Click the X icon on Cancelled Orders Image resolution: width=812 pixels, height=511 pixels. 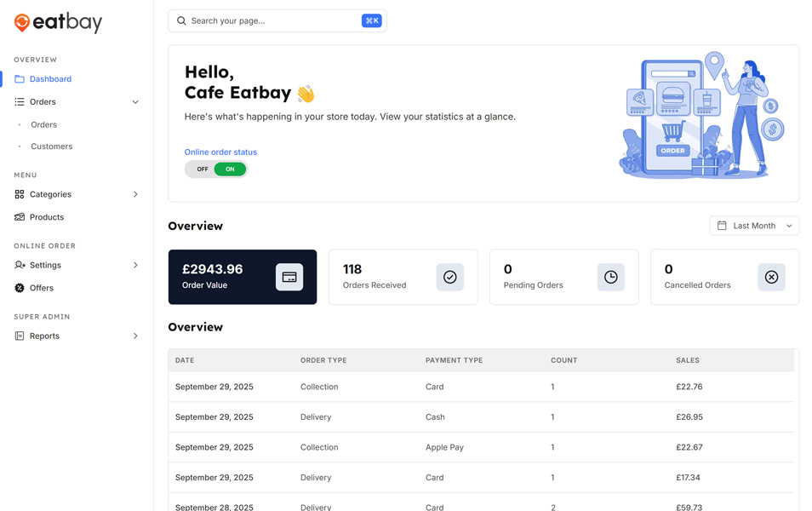click(x=771, y=277)
